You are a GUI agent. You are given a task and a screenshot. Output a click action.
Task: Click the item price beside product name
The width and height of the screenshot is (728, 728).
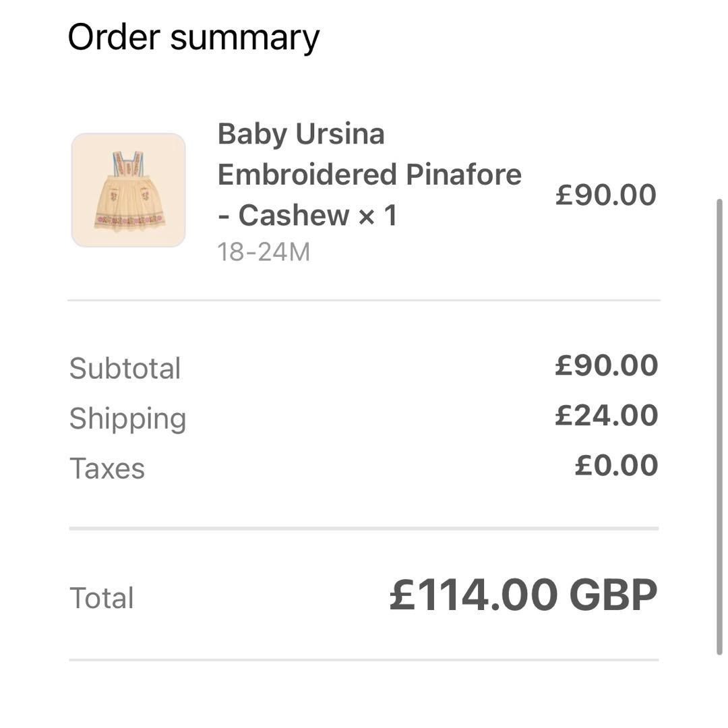pos(605,195)
